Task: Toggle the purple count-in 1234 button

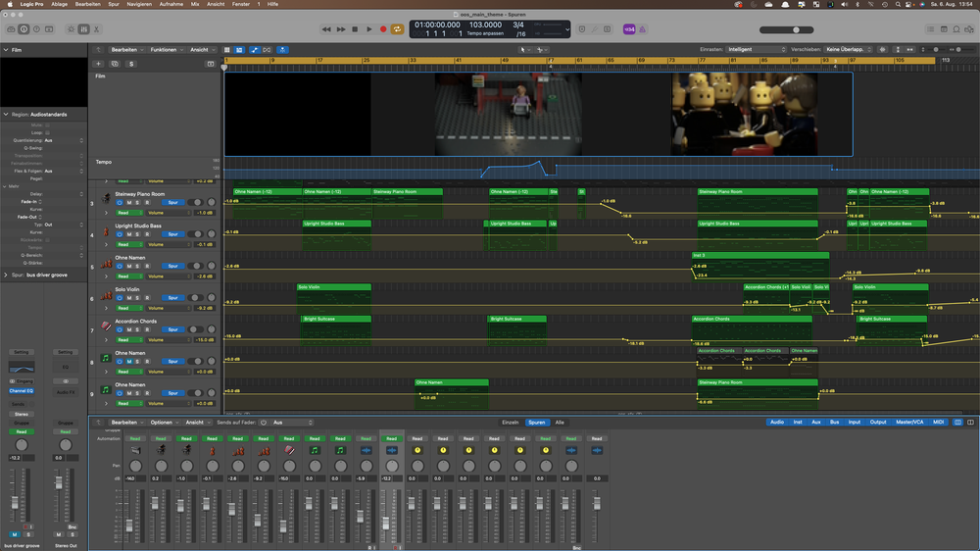Action: tap(629, 29)
